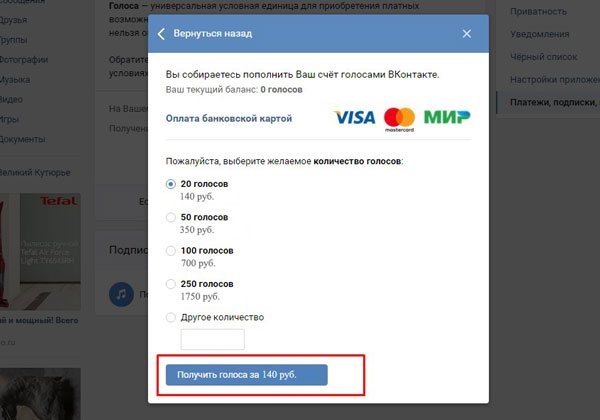Viewport: 600px width, 420px height.
Task: Open the Tefal advertisement image
Action: click(x=40, y=251)
